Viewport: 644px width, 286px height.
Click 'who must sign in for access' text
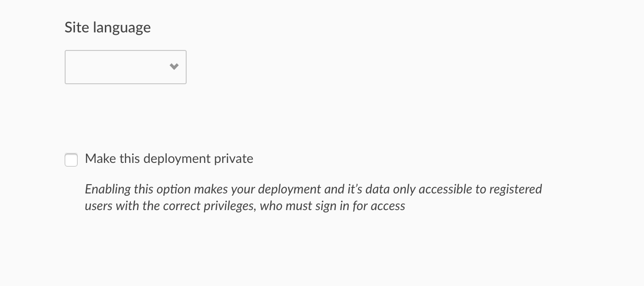[333, 205]
